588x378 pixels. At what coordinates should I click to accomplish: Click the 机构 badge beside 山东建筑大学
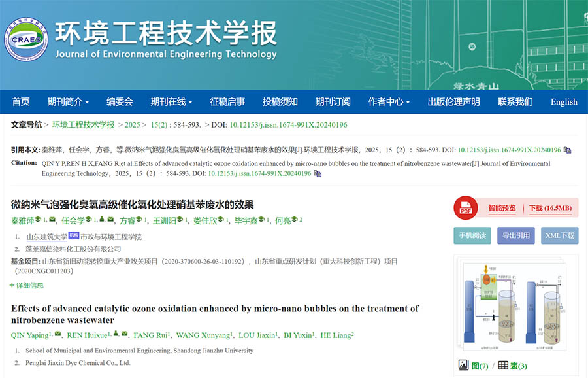tap(73, 236)
